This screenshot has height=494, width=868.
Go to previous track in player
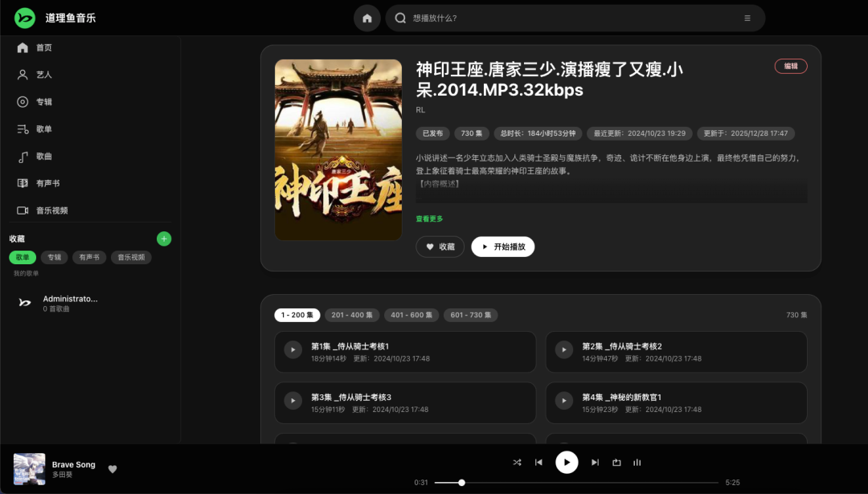[x=538, y=463]
